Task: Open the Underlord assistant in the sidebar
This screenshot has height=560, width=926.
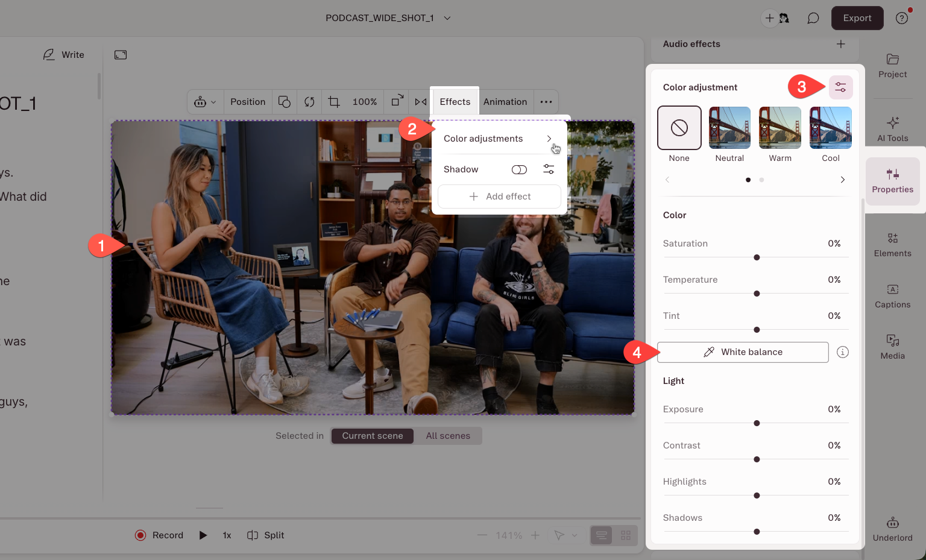Action: [x=892, y=529]
